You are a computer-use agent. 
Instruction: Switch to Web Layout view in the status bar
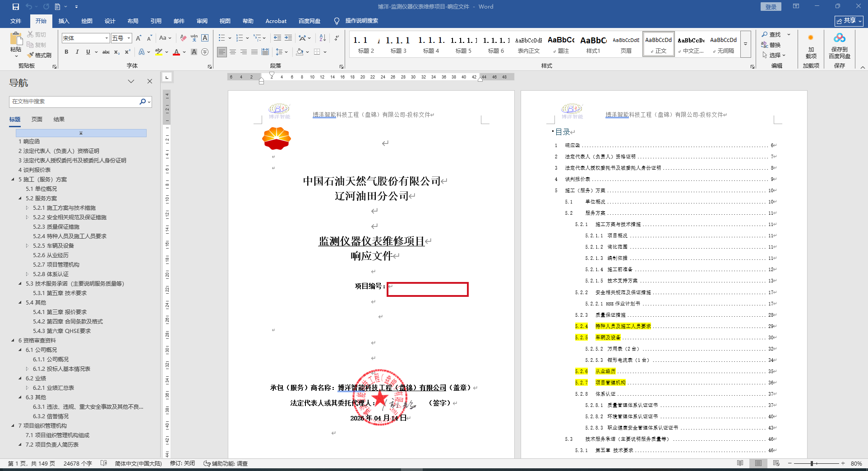pyautogui.click(x=776, y=463)
